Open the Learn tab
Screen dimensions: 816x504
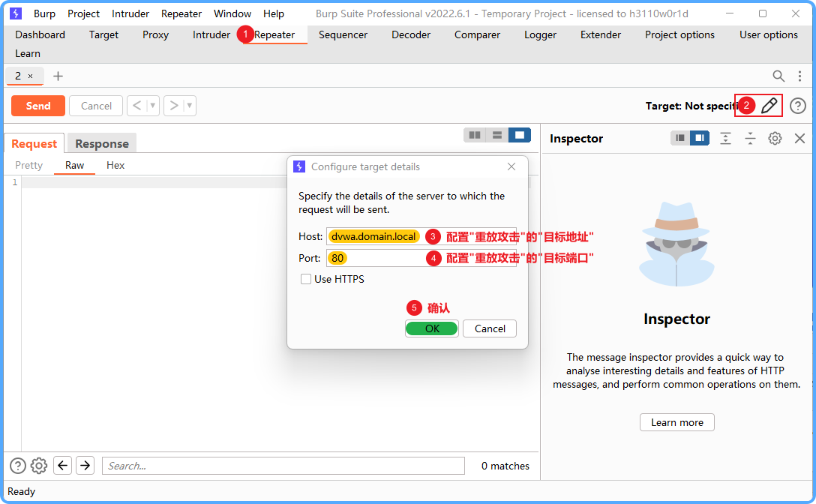[x=28, y=53]
